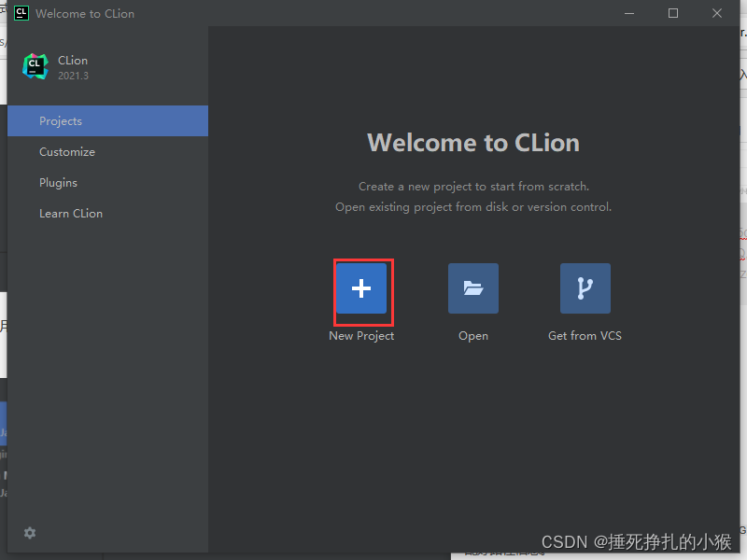Click the Open folder icon

click(473, 288)
